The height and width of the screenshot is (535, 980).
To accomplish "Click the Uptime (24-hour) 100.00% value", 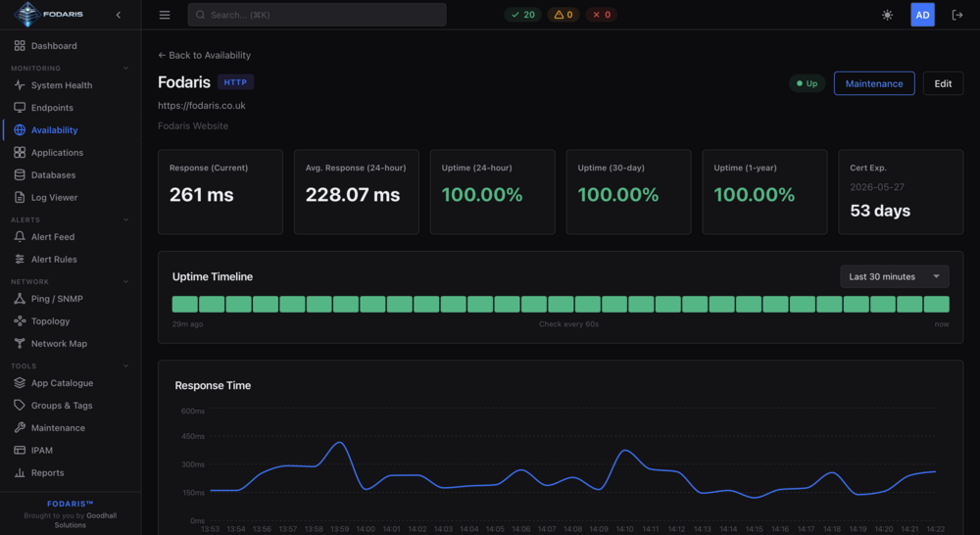I will pos(482,195).
